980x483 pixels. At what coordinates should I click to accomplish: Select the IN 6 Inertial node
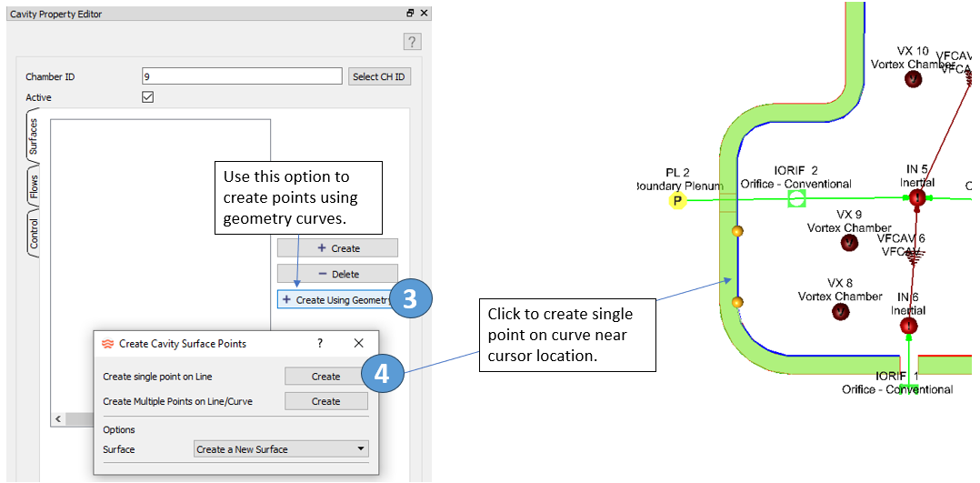point(908,326)
